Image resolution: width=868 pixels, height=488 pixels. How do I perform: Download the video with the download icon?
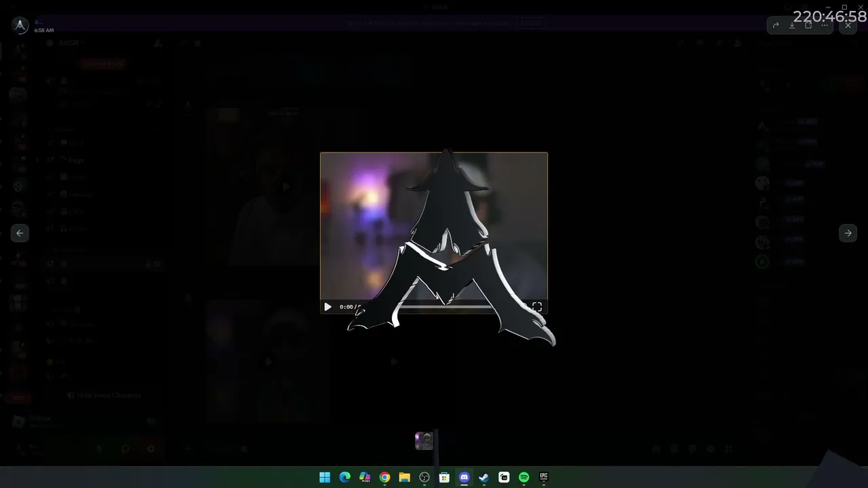pyautogui.click(x=792, y=26)
